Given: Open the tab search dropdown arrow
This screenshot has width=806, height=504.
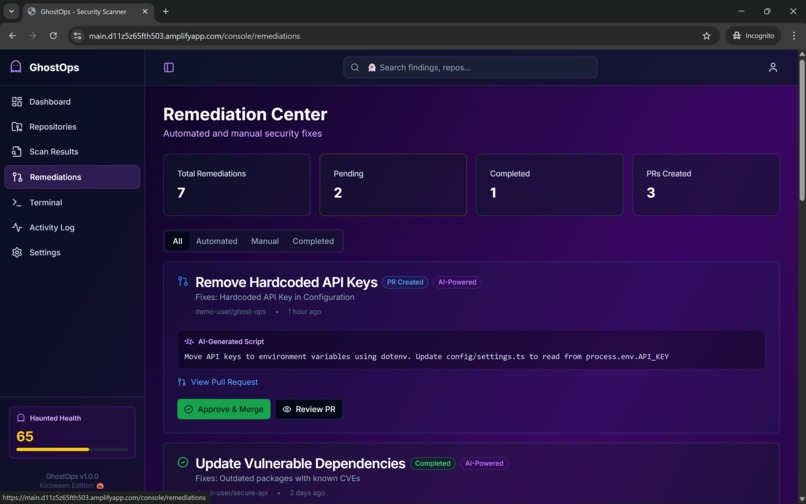Looking at the screenshot, I should 11,11.
